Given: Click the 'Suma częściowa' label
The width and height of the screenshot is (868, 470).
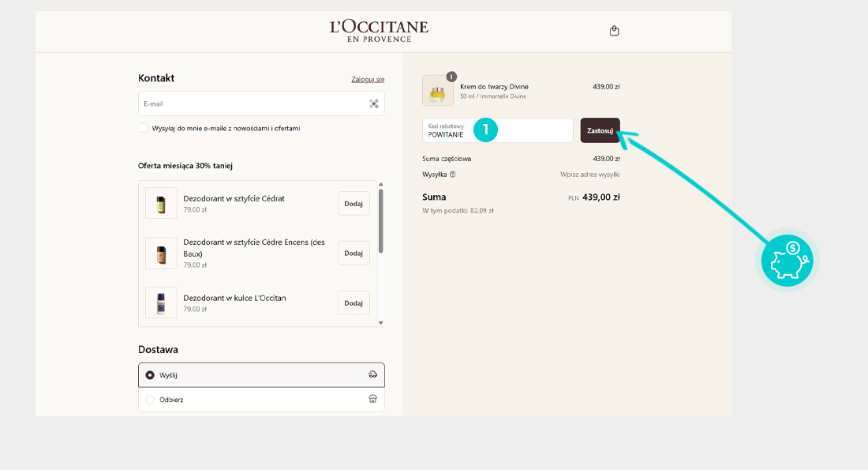Looking at the screenshot, I should point(447,159).
